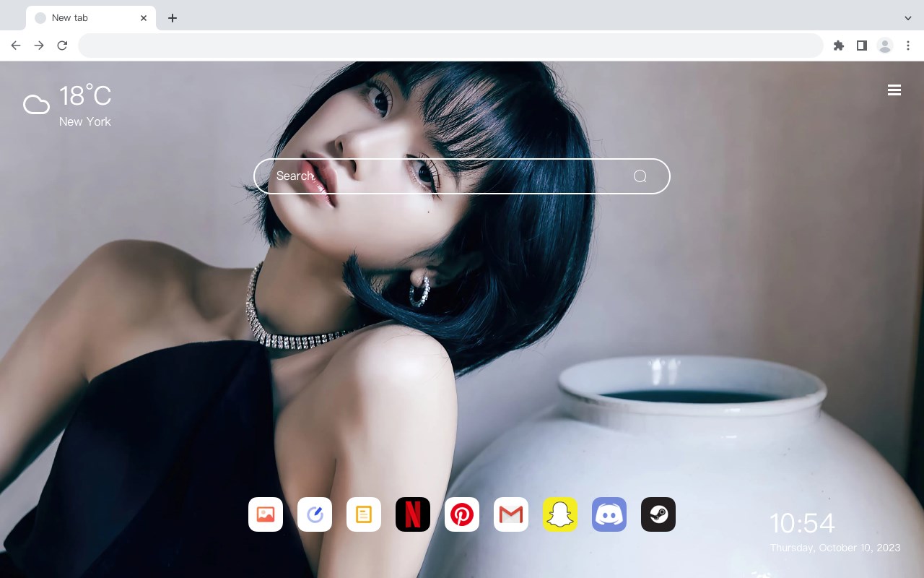Go back using the browser back arrow
Image resolution: width=924 pixels, height=578 pixels.
pyautogui.click(x=16, y=46)
